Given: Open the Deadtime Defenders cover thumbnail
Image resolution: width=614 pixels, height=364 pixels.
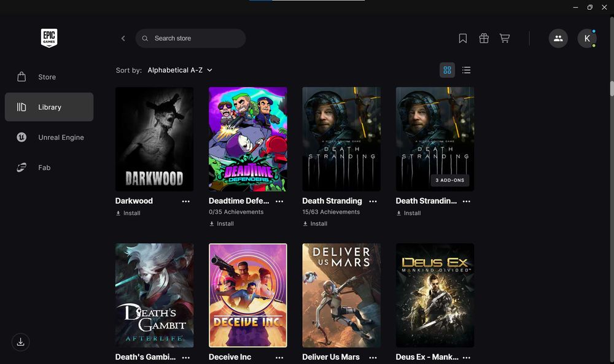Looking at the screenshot, I should [x=248, y=139].
